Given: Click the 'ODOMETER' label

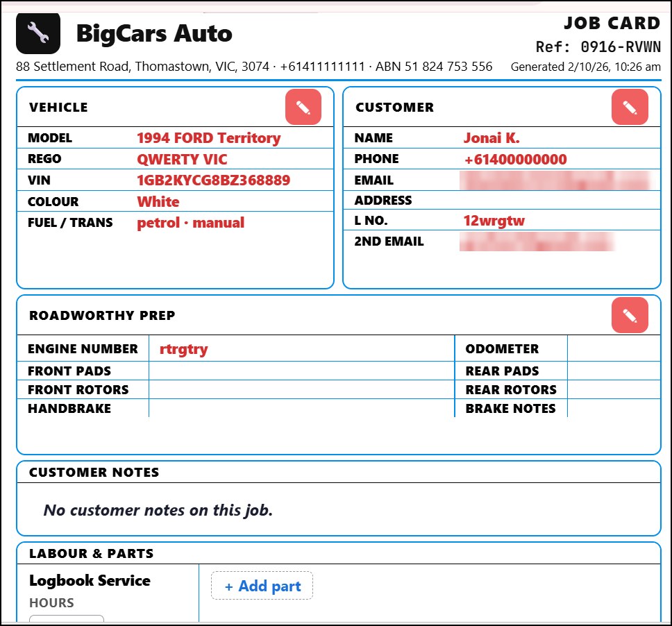Looking at the screenshot, I should click(502, 349).
